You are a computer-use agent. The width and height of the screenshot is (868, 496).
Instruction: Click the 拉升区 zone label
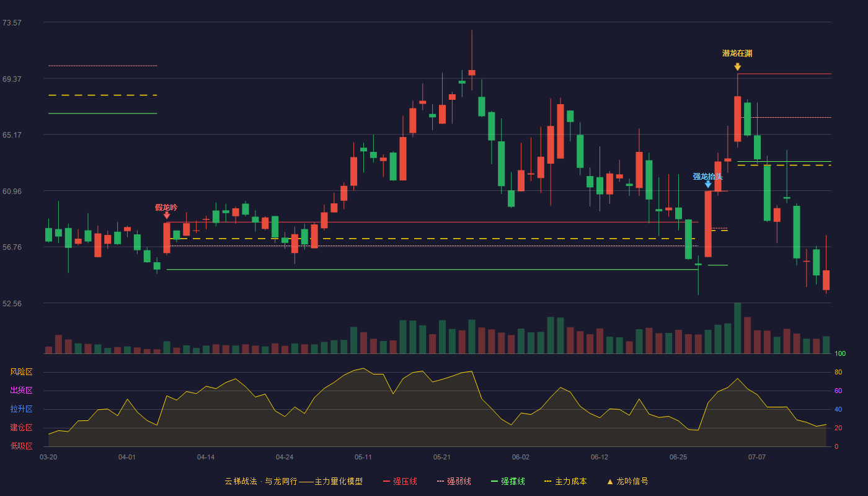(21, 409)
